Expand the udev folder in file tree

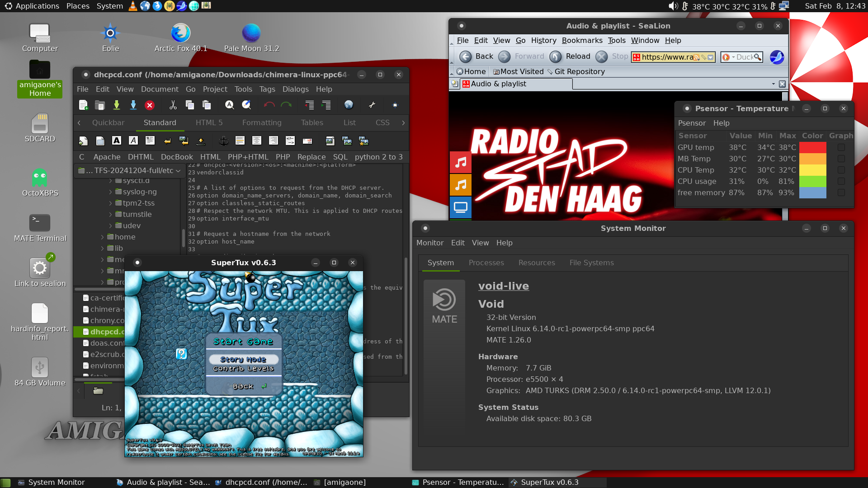110,226
